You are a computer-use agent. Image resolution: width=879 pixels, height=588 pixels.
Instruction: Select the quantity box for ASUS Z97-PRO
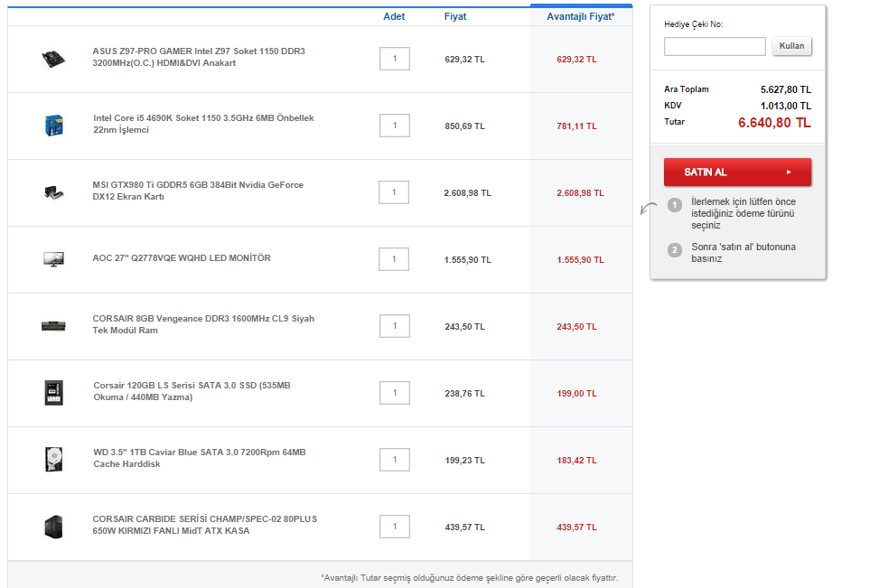[395, 59]
